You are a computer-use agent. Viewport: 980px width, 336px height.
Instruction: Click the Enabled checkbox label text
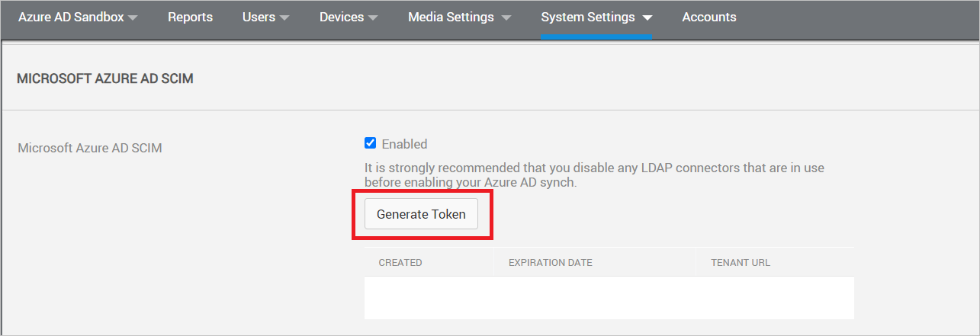(x=404, y=144)
